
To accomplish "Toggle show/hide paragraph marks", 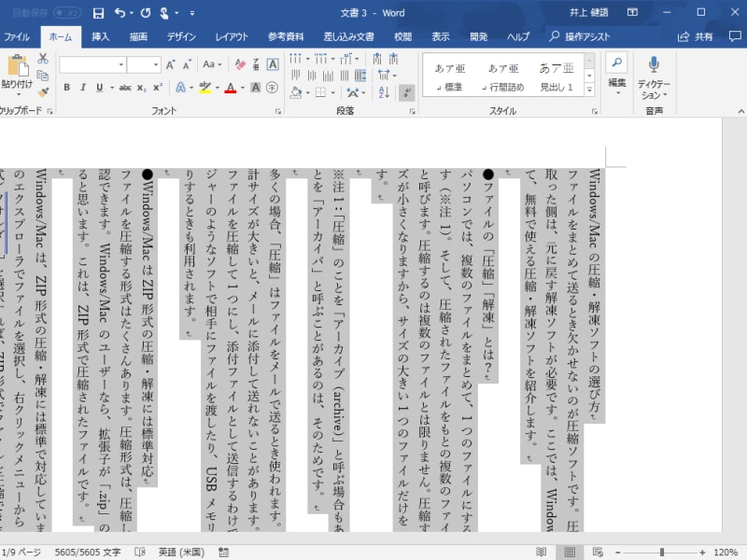I will (406, 91).
